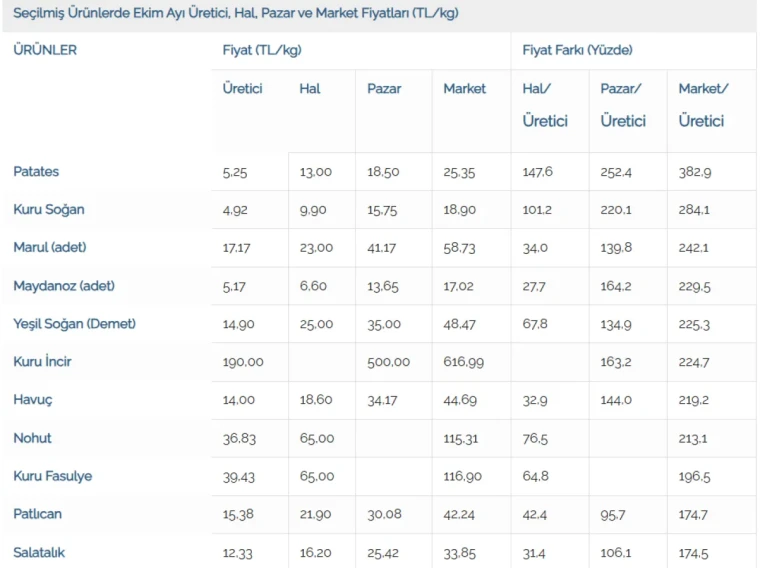Click the Fiyat (TL/kg) group header
Image resolution: width=760 pixels, height=568 pixels.
coord(262,50)
